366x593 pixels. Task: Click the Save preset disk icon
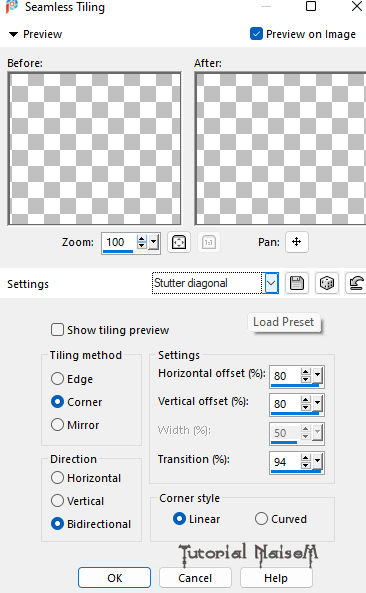pos(297,283)
